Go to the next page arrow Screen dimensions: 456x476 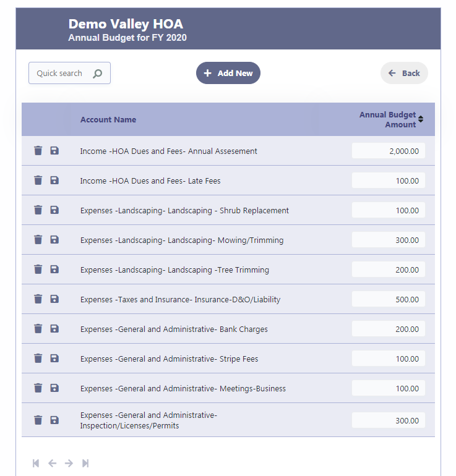pos(69,463)
